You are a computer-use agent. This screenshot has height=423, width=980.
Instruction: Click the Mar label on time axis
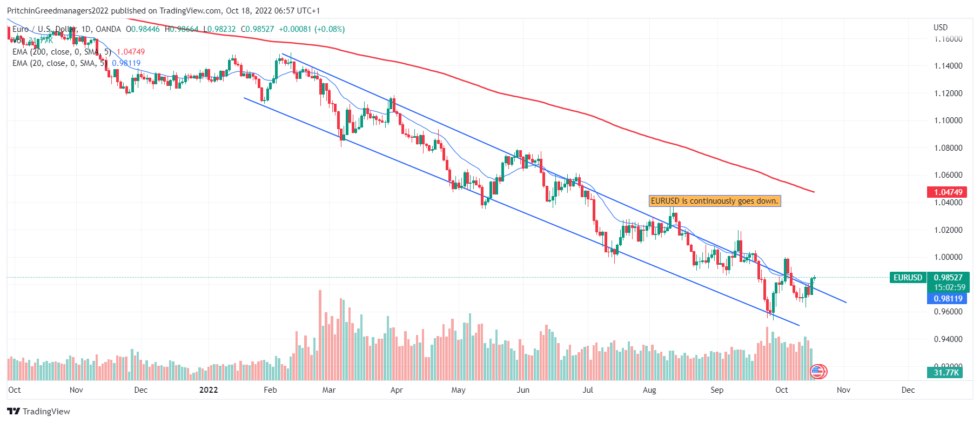pos(328,390)
